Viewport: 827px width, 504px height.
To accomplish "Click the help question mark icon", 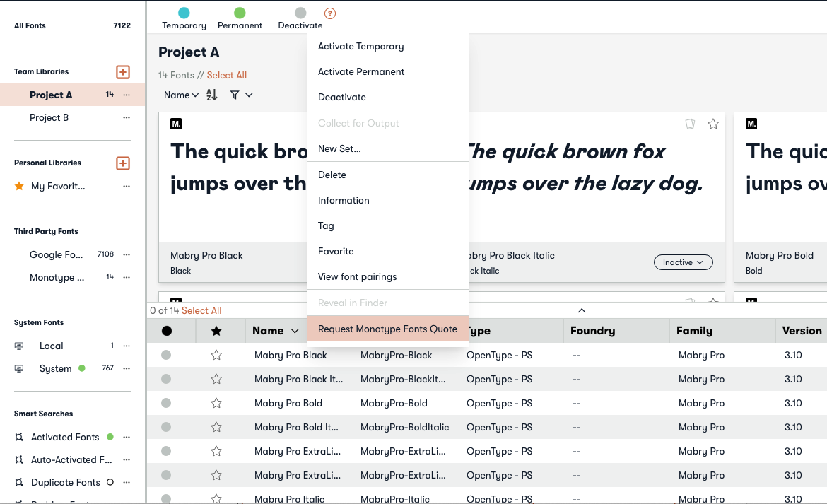I will pos(330,13).
